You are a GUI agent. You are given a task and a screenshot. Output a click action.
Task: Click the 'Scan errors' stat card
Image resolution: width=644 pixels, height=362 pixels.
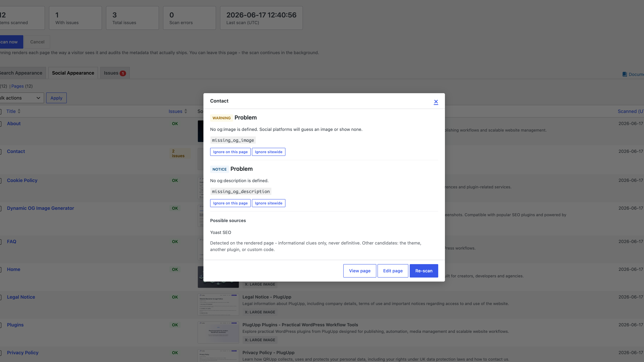pyautogui.click(x=190, y=18)
